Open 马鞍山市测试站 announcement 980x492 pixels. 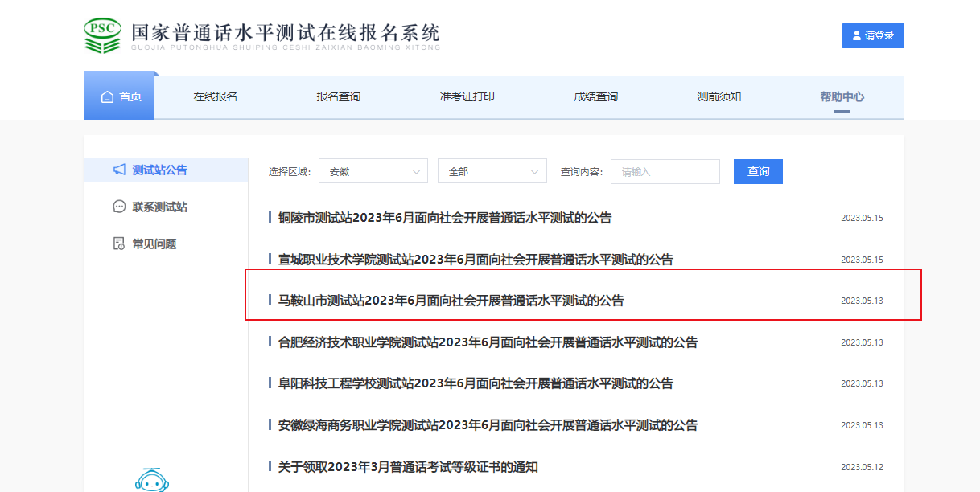pos(451,301)
